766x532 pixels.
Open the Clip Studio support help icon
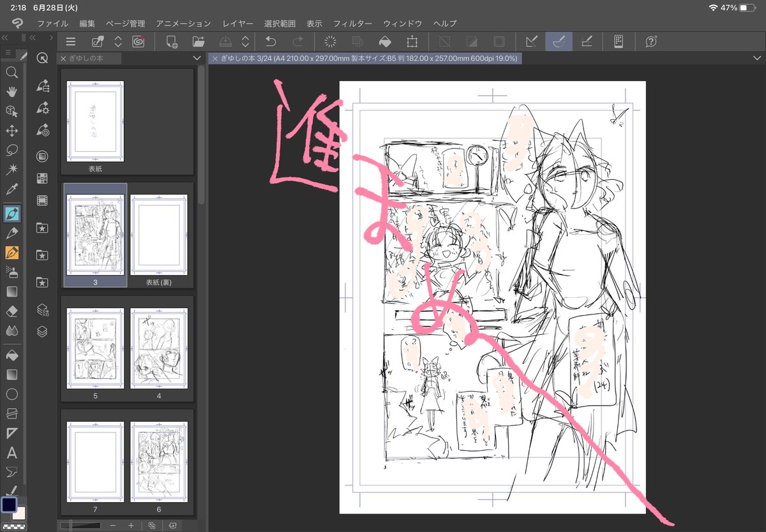coord(650,42)
